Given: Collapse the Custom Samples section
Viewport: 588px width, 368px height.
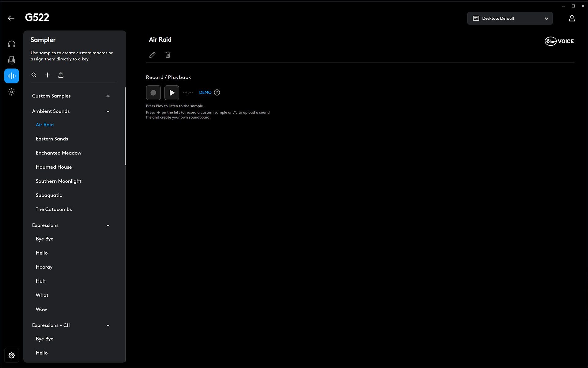Looking at the screenshot, I should click(108, 96).
